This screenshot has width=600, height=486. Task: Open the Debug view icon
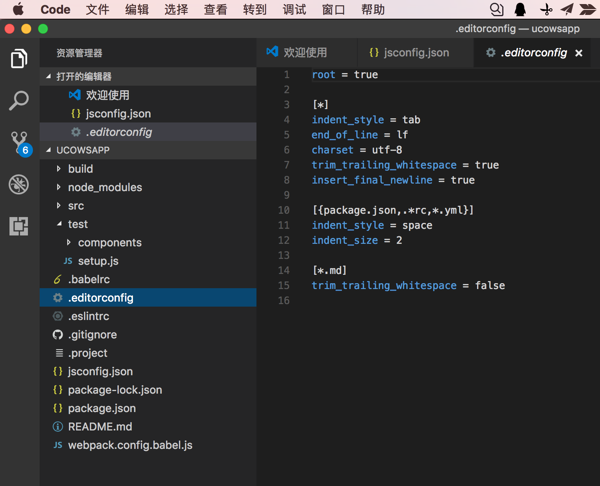(19, 185)
